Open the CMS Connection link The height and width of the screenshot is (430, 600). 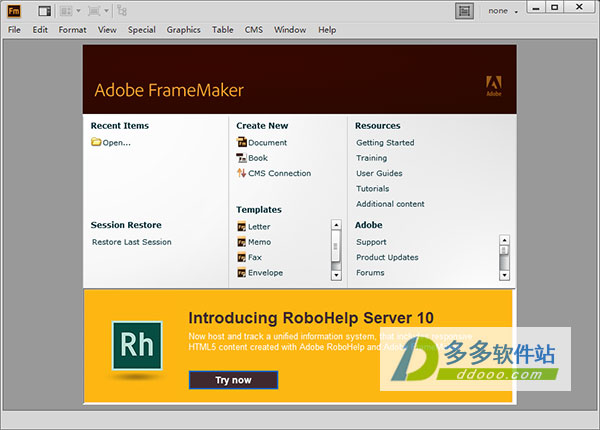click(x=279, y=173)
